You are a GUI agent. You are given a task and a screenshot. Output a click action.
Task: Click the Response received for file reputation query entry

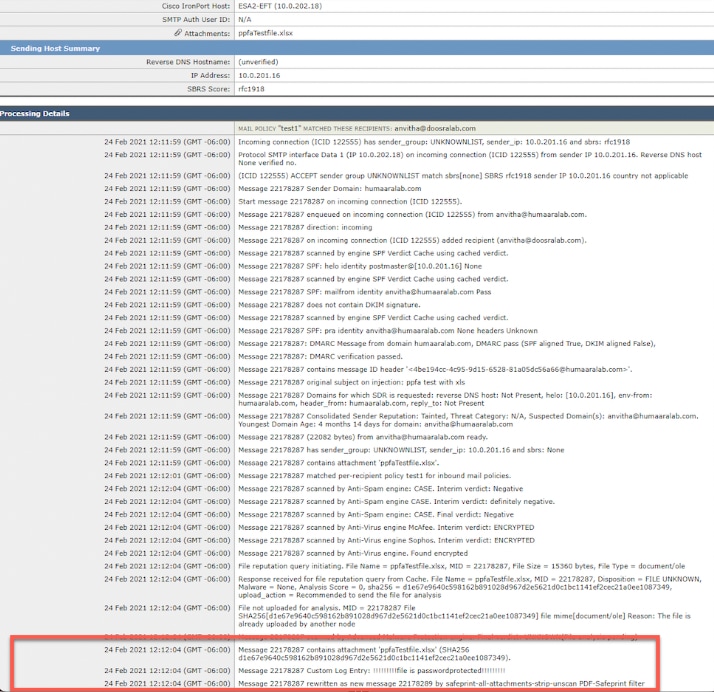tap(469, 587)
